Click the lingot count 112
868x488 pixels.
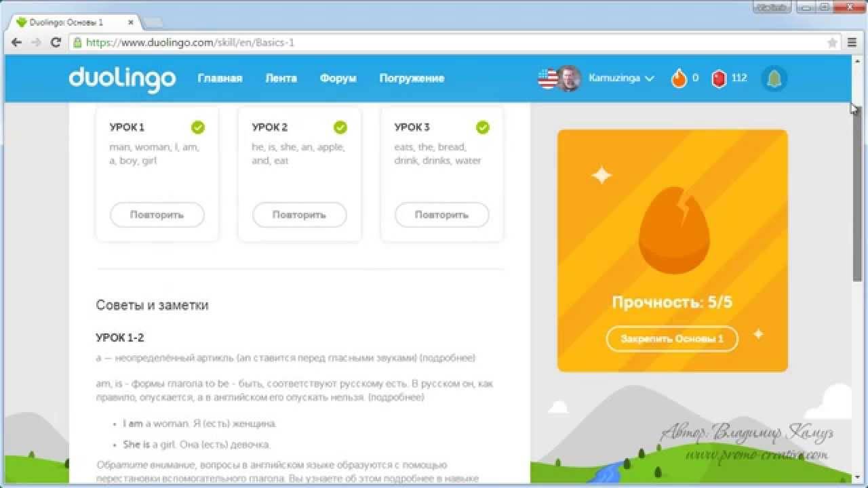(x=739, y=79)
